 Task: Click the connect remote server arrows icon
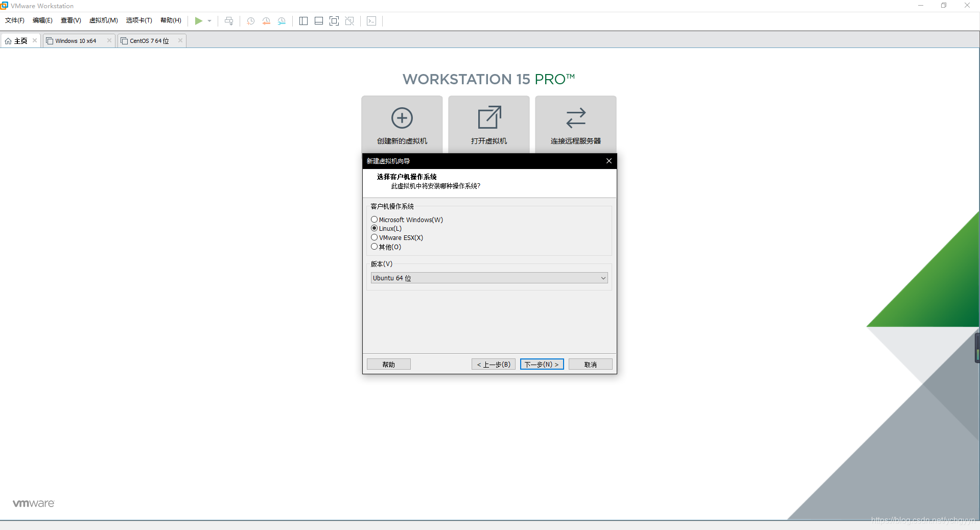tap(576, 118)
